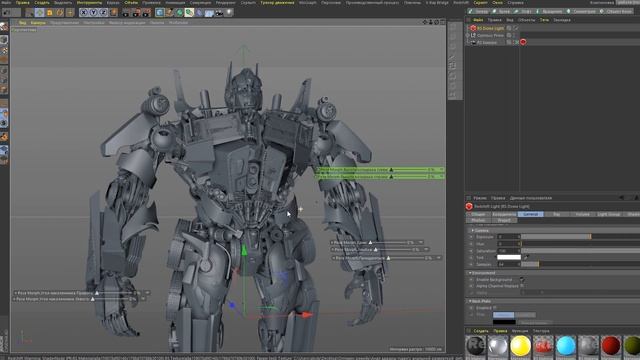Click the deformer icon in toolbar
This screenshot has height=360, width=640.
[x=199, y=13]
